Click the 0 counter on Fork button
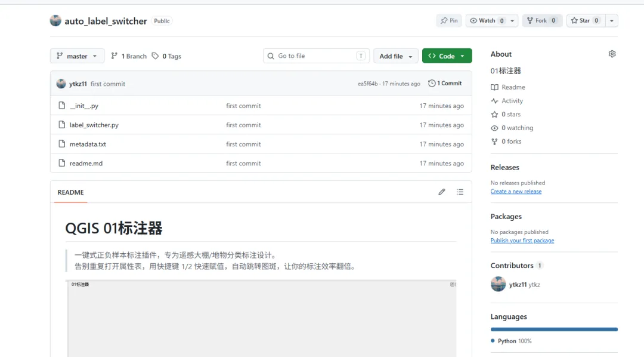 553,20
